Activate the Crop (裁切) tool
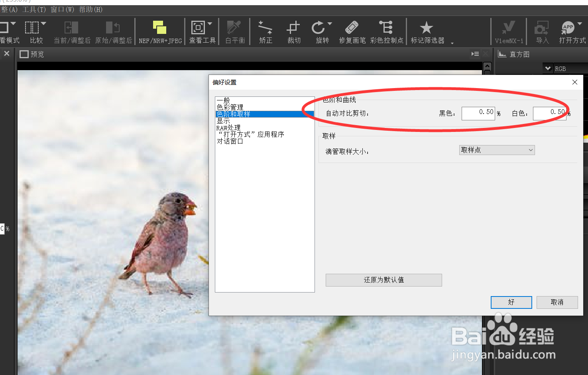Image resolution: width=588 pixels, height=375 pixels. [x=293, y=27]
